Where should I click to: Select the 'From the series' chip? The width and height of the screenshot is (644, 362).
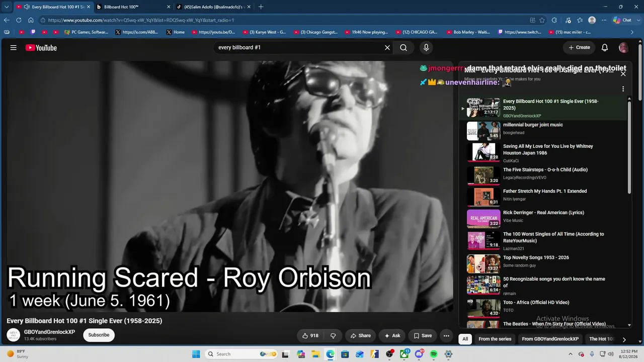(495, 339)
